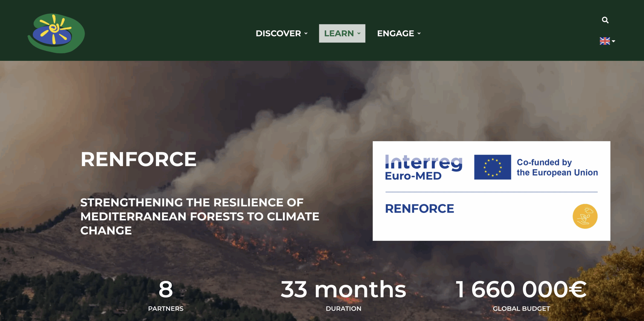Screen dimensions: 644x321
Task: Expand the Engage menu chevron
Action: (419, 33)
